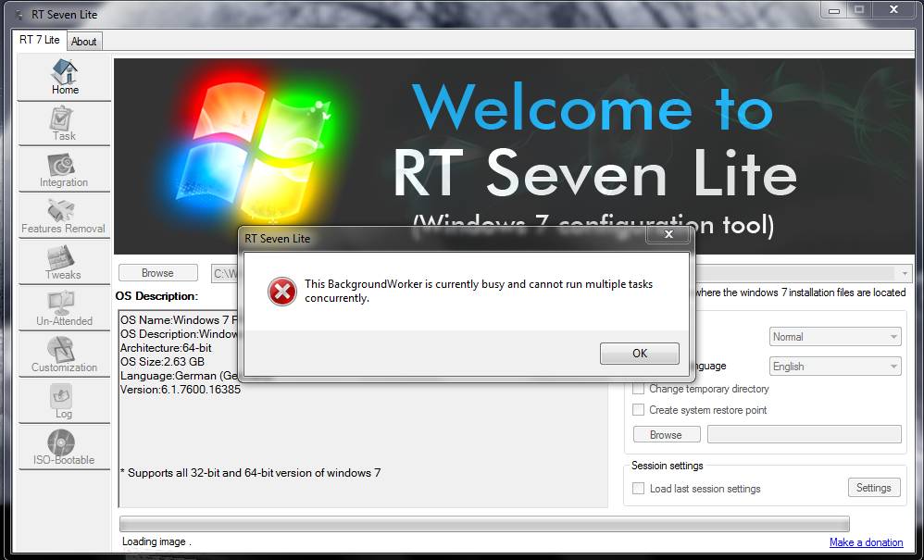View the Log section
Screen dimensions: 924x560
(64, 401)
